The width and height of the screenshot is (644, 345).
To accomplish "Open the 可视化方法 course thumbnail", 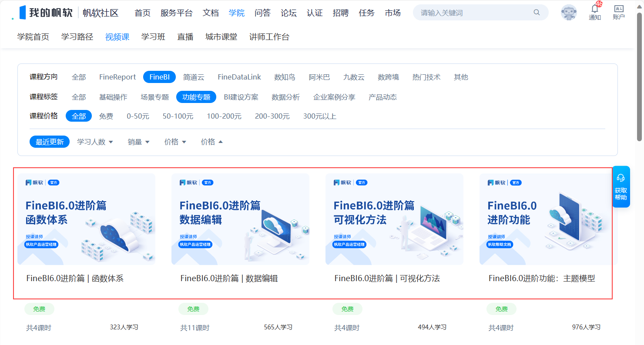I will (394, 219).
